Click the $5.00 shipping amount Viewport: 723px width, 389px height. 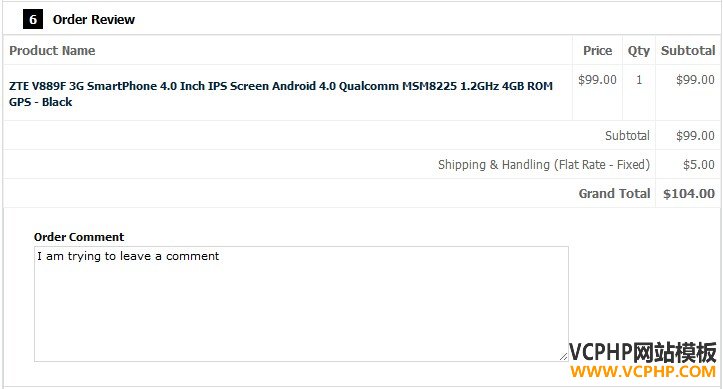699,165
